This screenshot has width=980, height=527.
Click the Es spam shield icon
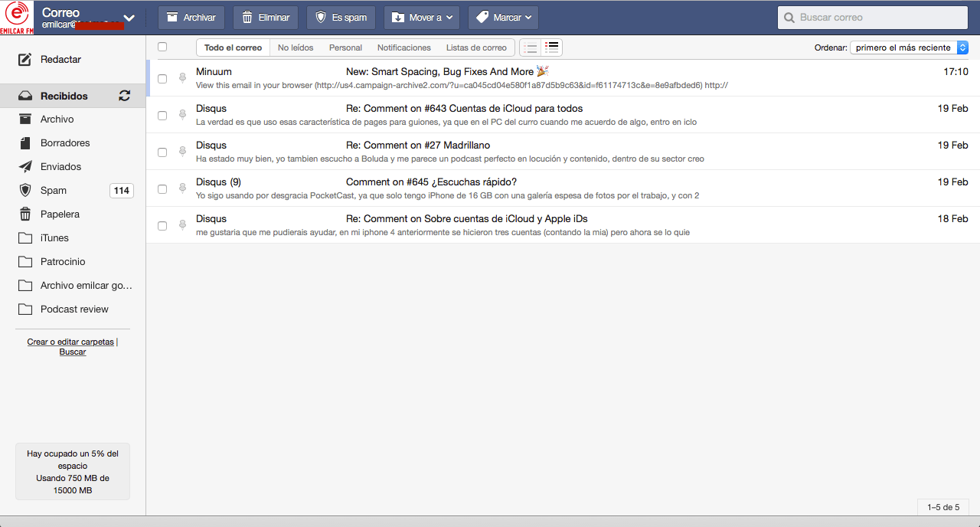click(x=325, y=17)
